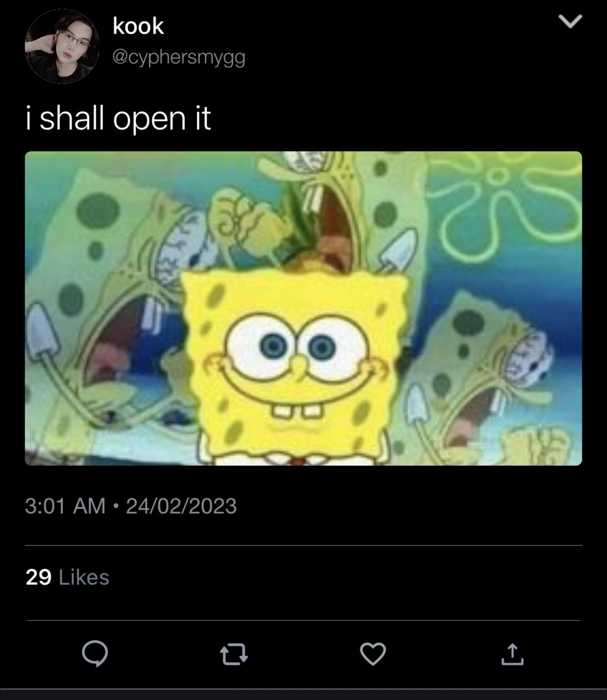Tap the number 29 like count
607x700 pixels.
(38, 577)
